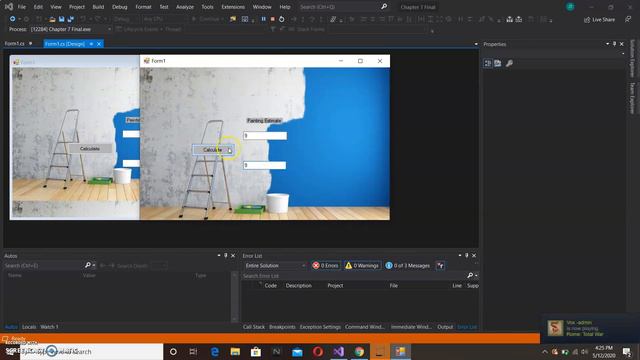Pin the Autos panel
The width and height of the screenshot is (640, 360).
coord(225,256)
